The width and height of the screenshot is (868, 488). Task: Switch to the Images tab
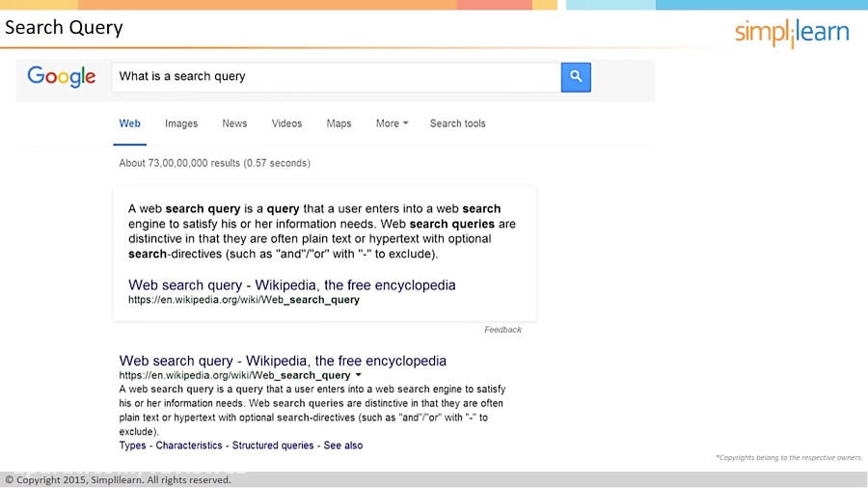pos(181,123)
